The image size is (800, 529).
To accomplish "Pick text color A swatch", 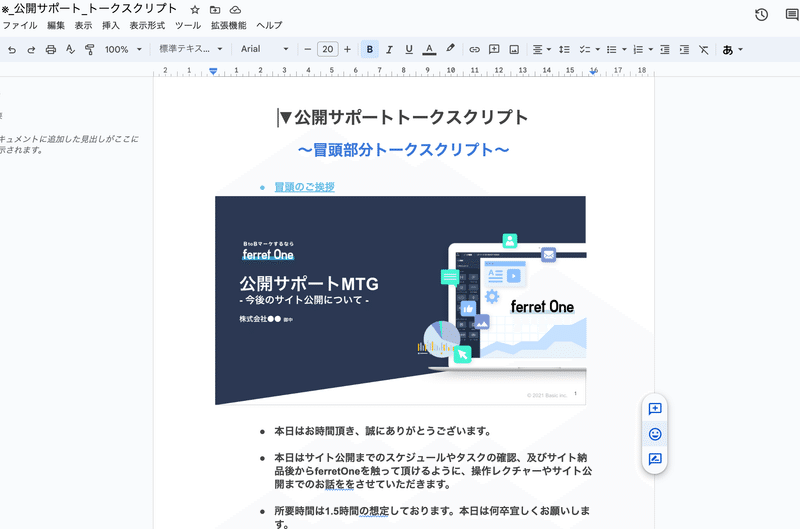I will [429, 49].
